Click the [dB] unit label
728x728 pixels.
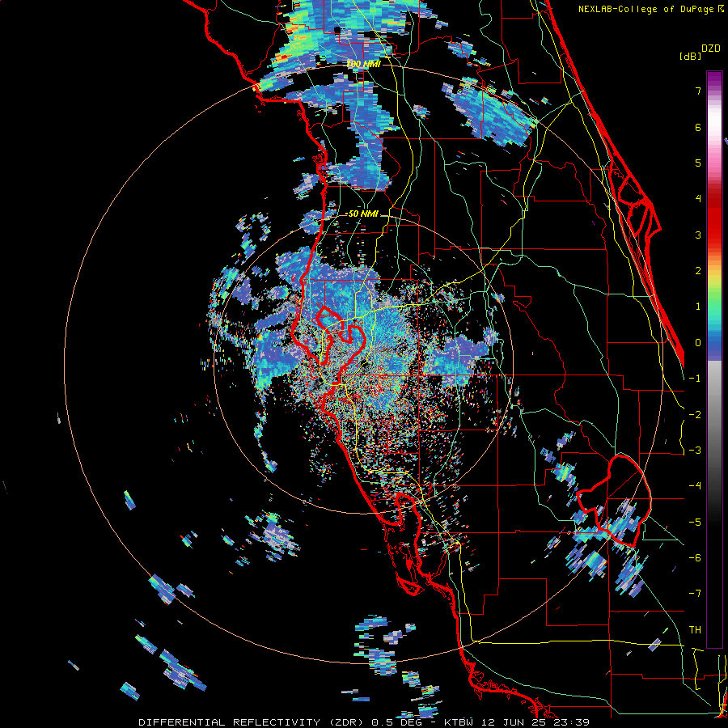coord(691,56)
